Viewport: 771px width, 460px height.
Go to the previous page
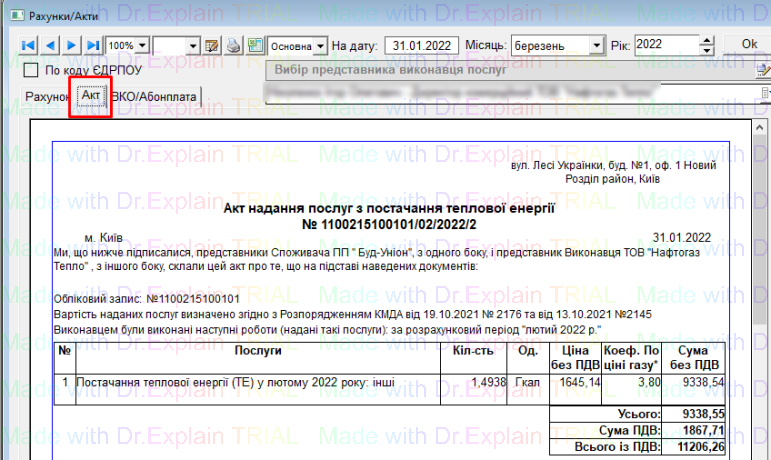point(50,46)
